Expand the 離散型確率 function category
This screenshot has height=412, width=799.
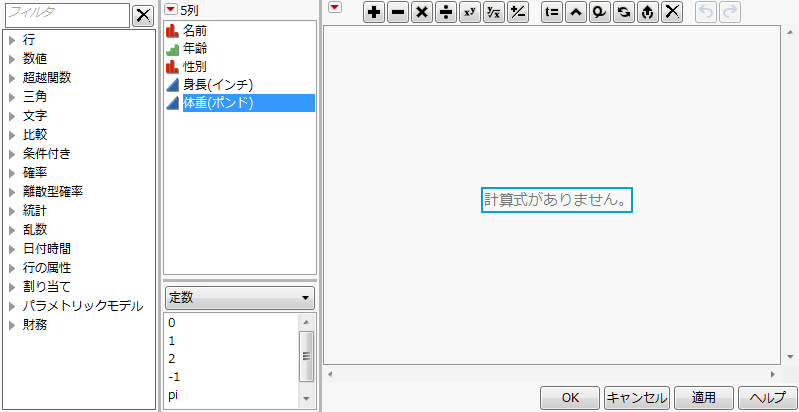tap(13, 192)
